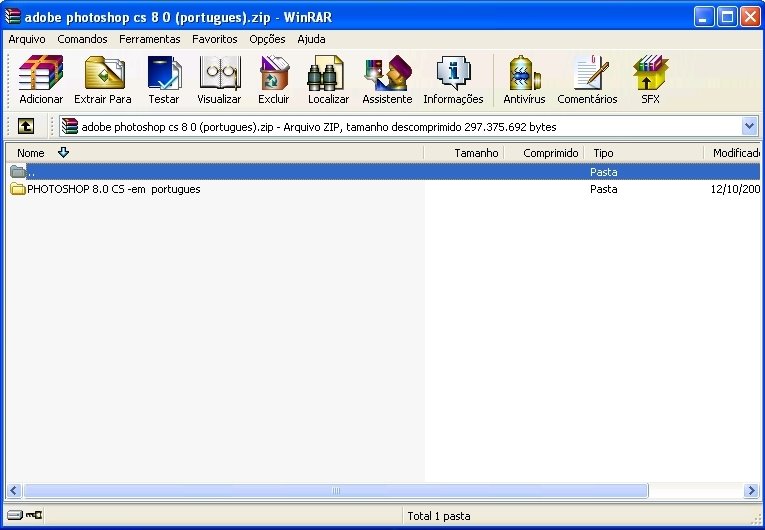This screenshot has width=765, height=530.
Task: Launch the Assistente wizard icon
Action: pyautogui.click(x=388, y=73)
